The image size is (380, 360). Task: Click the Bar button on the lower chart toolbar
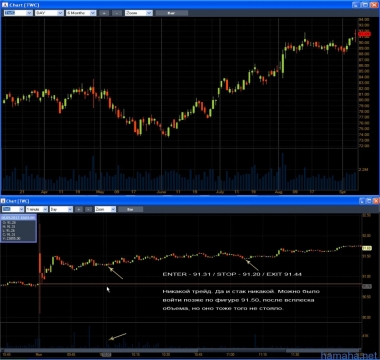[x=130, y=209]
